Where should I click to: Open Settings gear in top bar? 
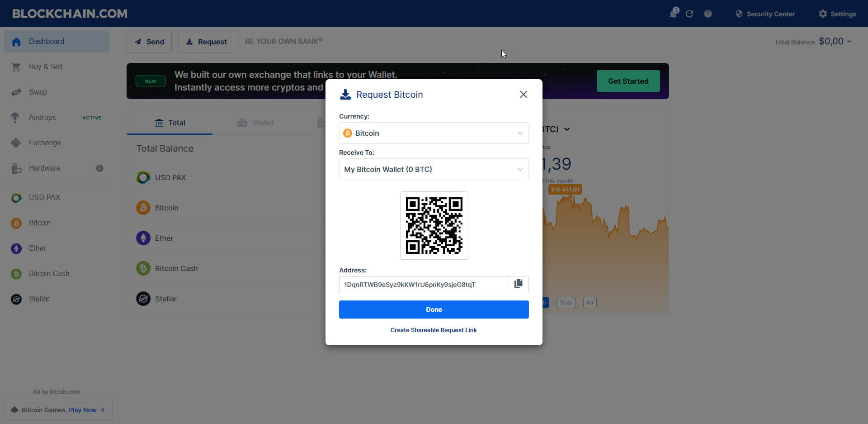[837, 14]
